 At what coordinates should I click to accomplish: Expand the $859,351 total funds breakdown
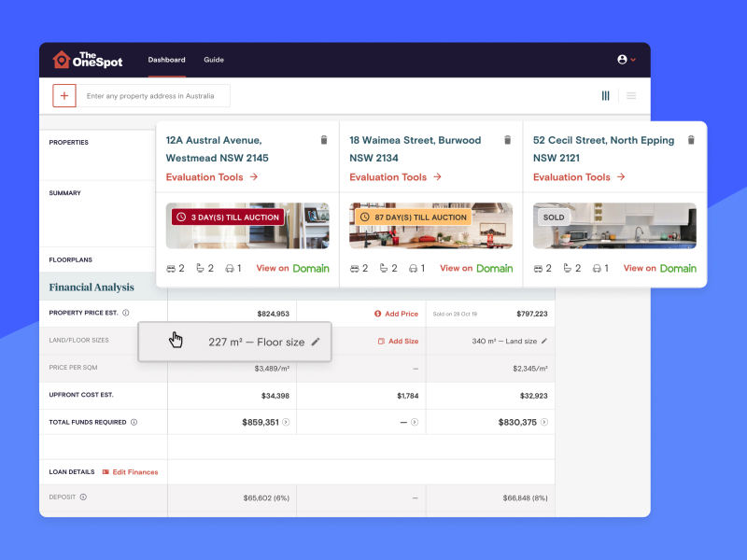(286, 423)
